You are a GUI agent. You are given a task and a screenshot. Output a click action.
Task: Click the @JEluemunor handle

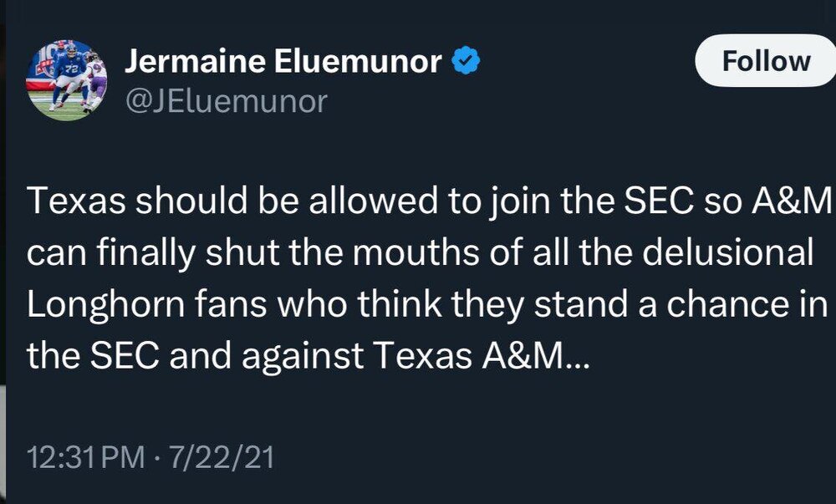[x=226, y=101]
